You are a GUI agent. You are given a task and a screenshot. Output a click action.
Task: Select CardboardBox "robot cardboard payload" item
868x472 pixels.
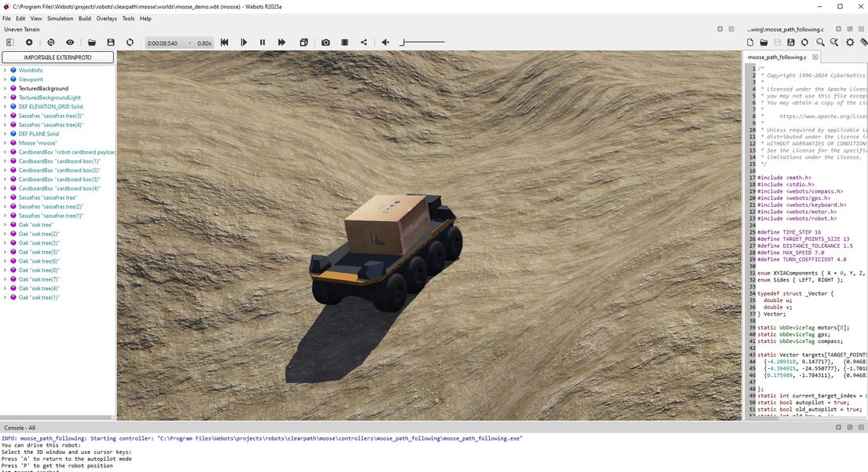67,152
